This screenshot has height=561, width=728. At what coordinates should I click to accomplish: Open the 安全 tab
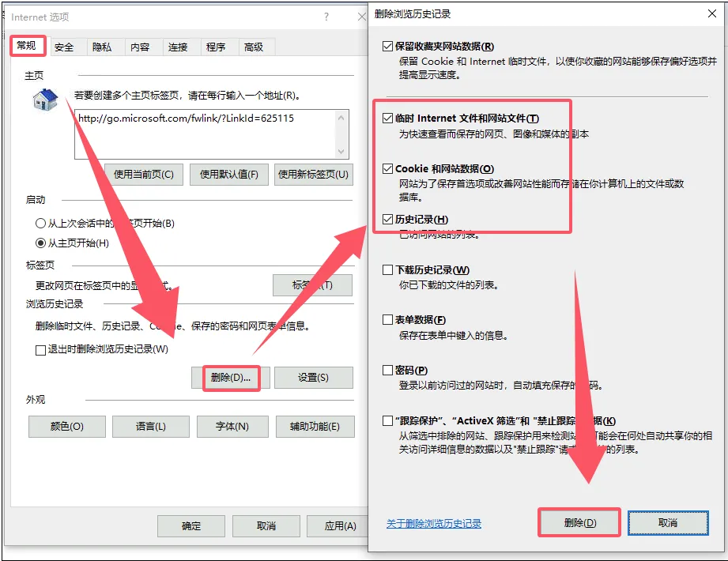click(x=64, y=47)
